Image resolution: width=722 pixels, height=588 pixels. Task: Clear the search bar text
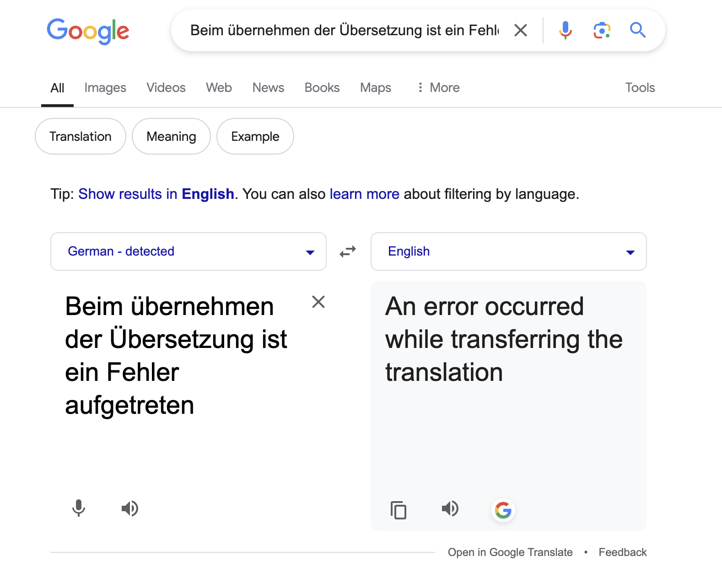(x=521, y=30)
